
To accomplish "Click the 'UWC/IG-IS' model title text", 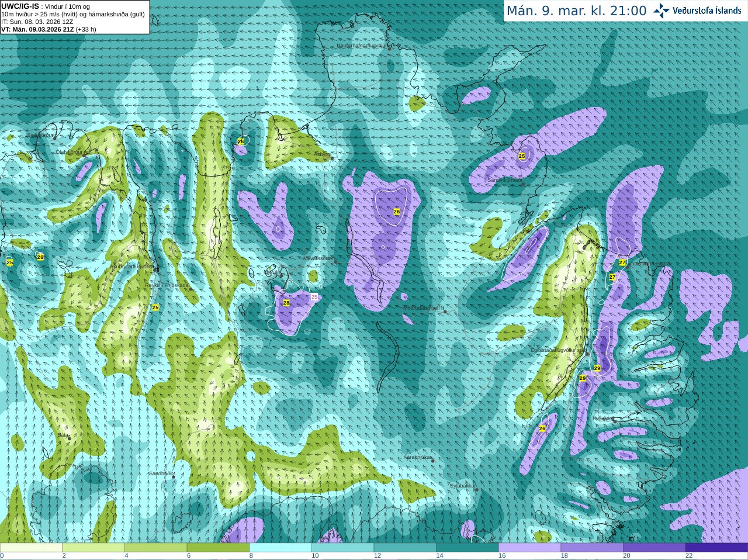I will [x=20, y=6].
